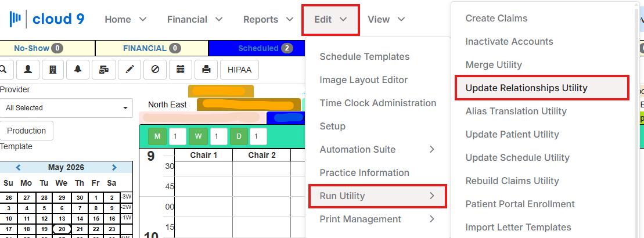The height and width of the screenshot is (238, 644).
Task: Click the green W week button
Action: 199,136
